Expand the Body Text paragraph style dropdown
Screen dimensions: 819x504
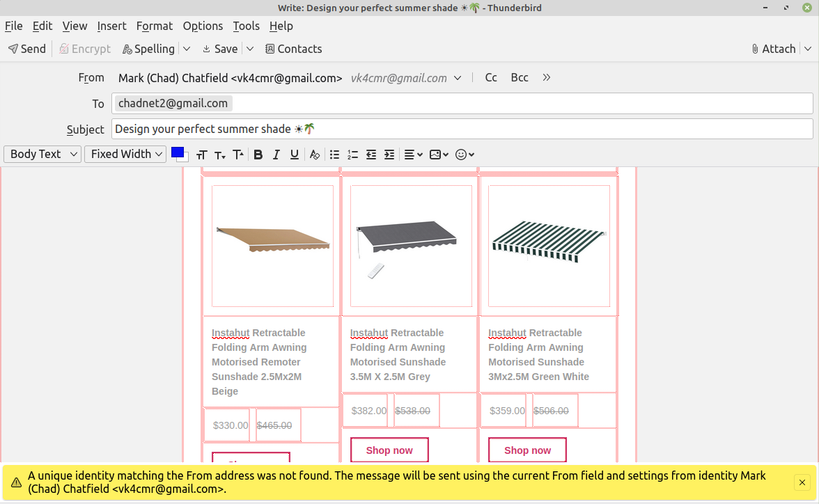[42, 154]
